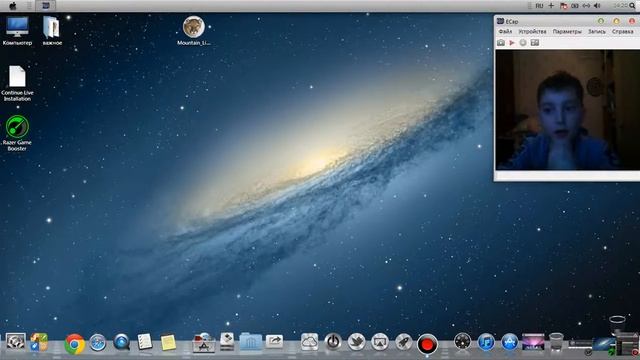Click the window icon button beside Apple menu

tap(46, 6)
